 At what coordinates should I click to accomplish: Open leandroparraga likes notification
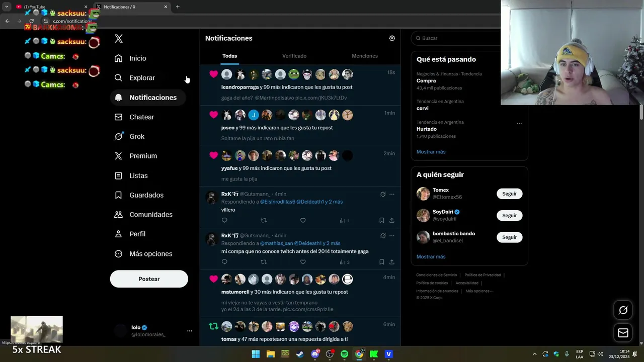click(x=300, y=85)
